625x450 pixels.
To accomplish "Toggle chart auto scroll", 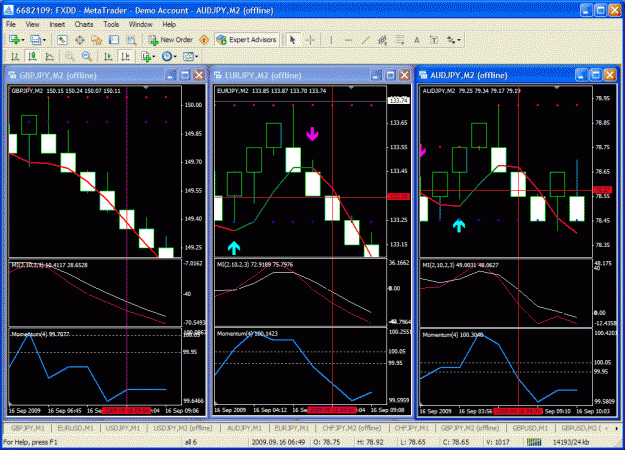I will click(x=108, y=57).
